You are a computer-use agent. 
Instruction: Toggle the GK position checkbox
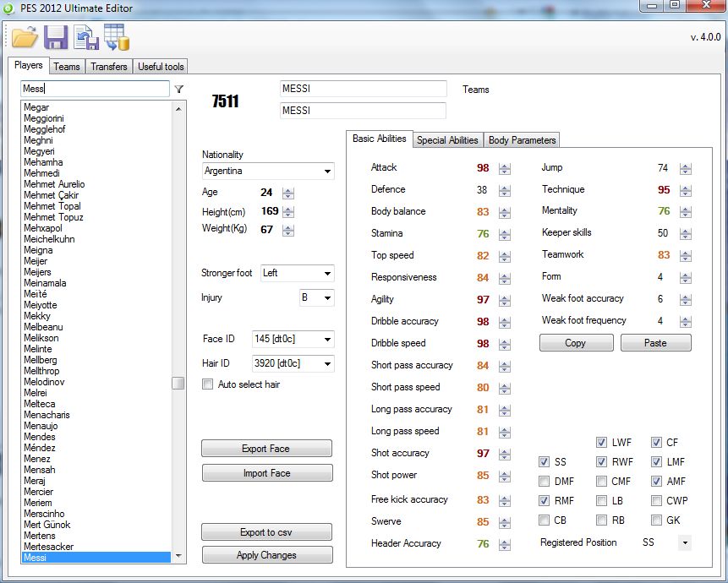click(657, 520)
